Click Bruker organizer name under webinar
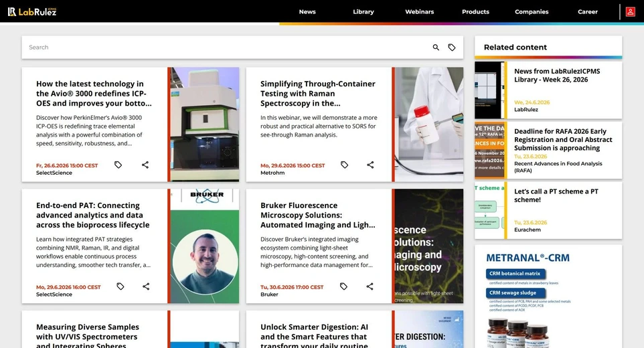Image resolution: width=644 pixels, height=348 pixels. [269, 294]
